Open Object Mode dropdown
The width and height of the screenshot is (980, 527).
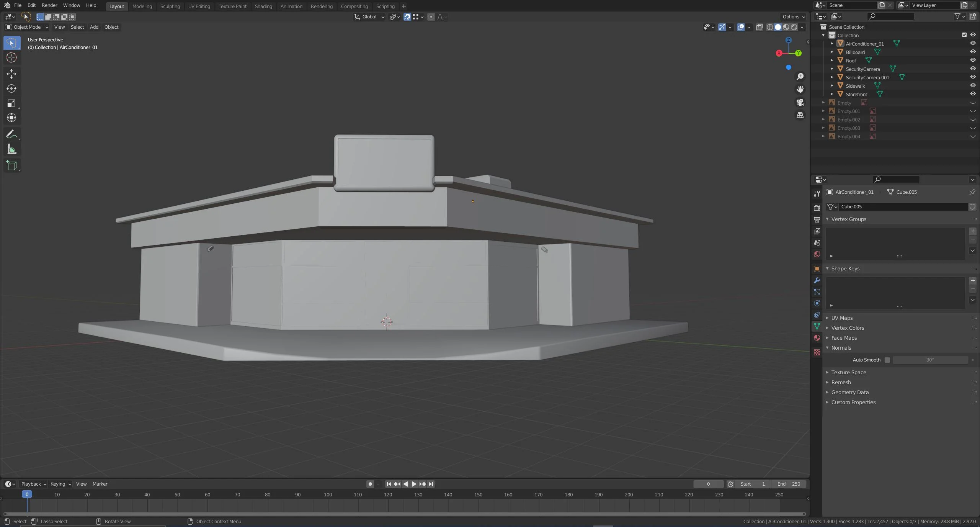coord(27,27)
